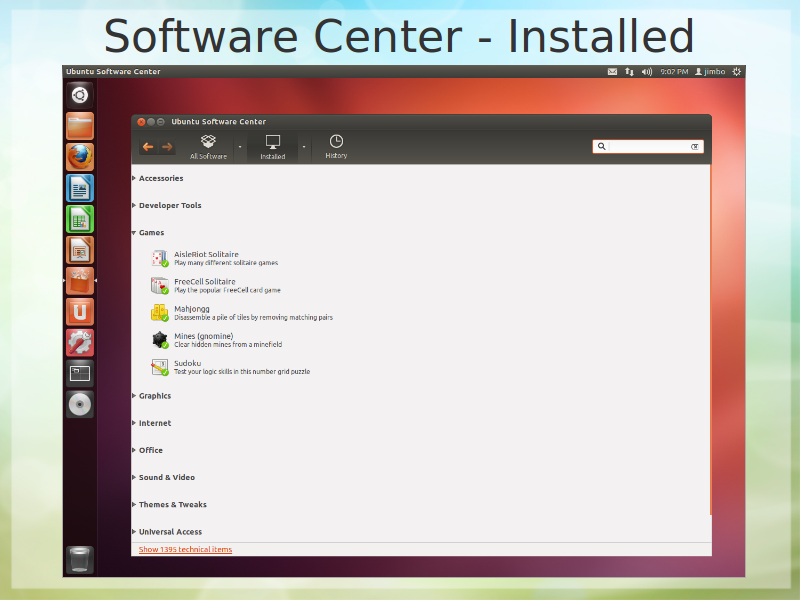800x600 pixels.
Task: Click the sound volume indicator
Action: click(646, 72)
